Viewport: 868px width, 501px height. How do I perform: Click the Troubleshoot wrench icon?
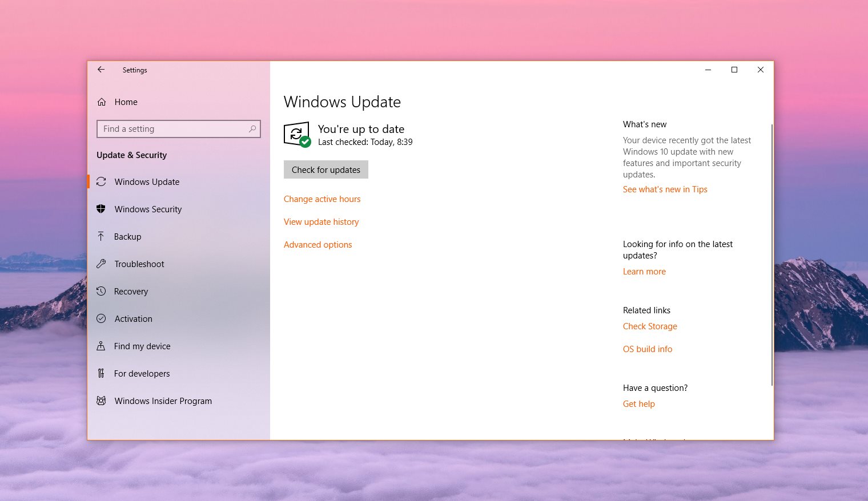(x=101, y=264)
